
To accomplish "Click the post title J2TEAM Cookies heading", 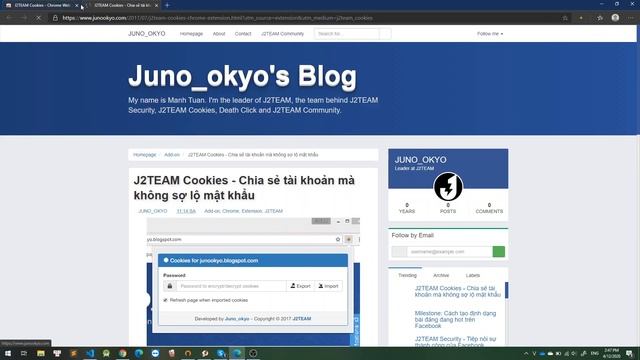I will (x=244, y=188).
